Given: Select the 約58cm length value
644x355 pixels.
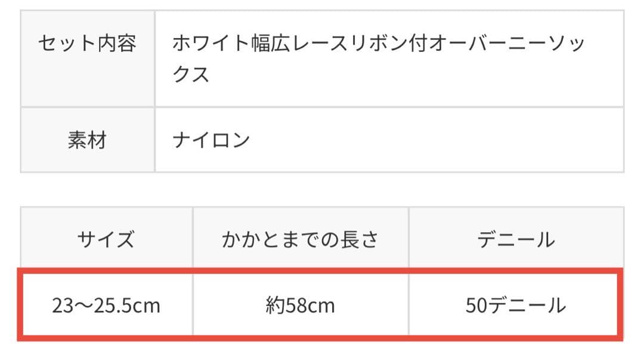Looking at the screenshot, I should pyautogui.click(x=300, y=306).
